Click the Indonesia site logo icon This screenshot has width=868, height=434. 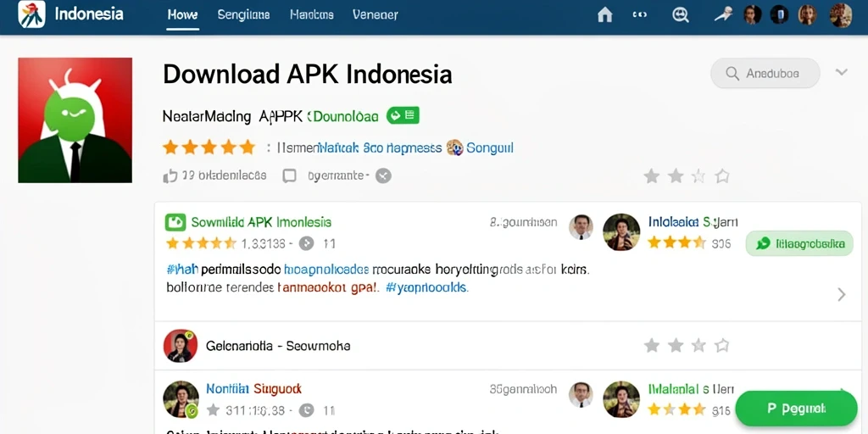point(31,14)
